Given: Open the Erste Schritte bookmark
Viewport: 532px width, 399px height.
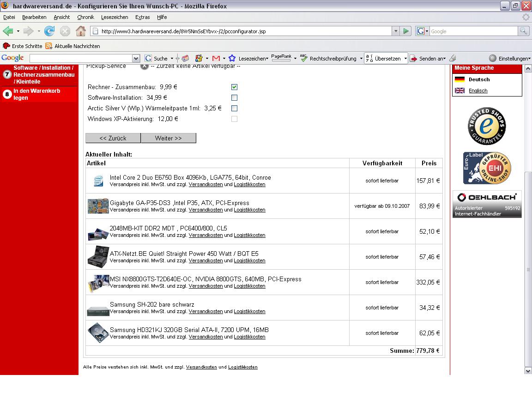Looking at the screenshot, I should click(22, 46).
